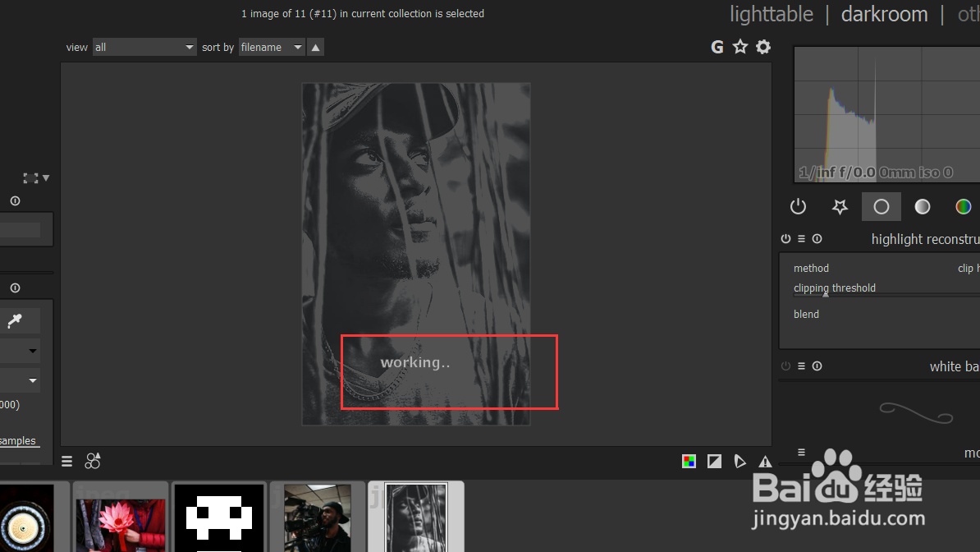Open the first left panel dropdown arrow
Viewport: 980px width, 552px height.
coord(33,351)
